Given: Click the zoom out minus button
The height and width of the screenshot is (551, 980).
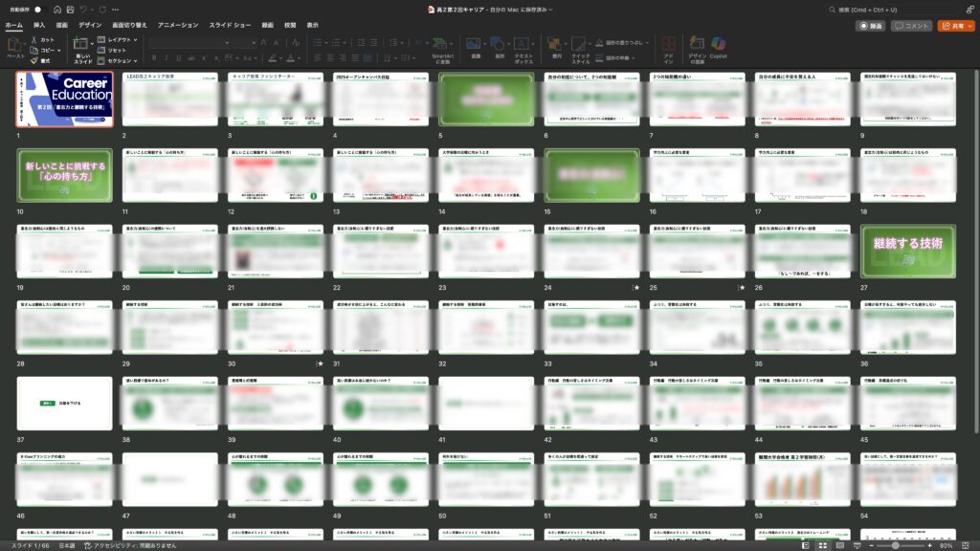Looking at the screenshot, I should click(871, 545).
